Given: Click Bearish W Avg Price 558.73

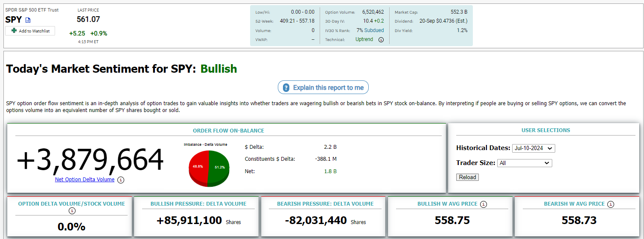Looking at the screenshot, I should pyautogui.click(x=579, y=221).
